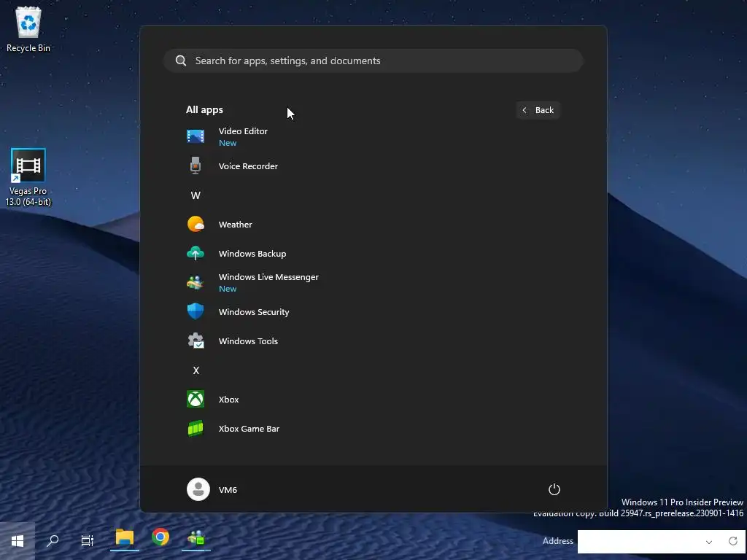Viewport: 747px width, 560px height.
Task: Open the power options button
Action: [554, 489]
